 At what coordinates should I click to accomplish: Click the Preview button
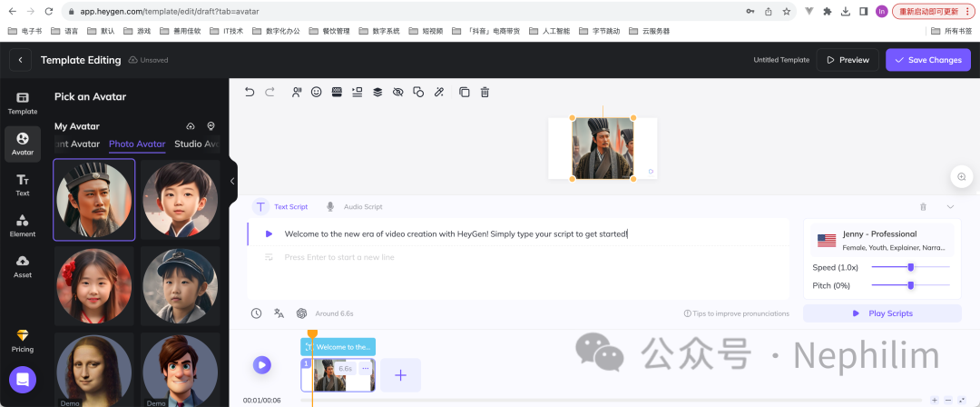(x=848, y=60)
